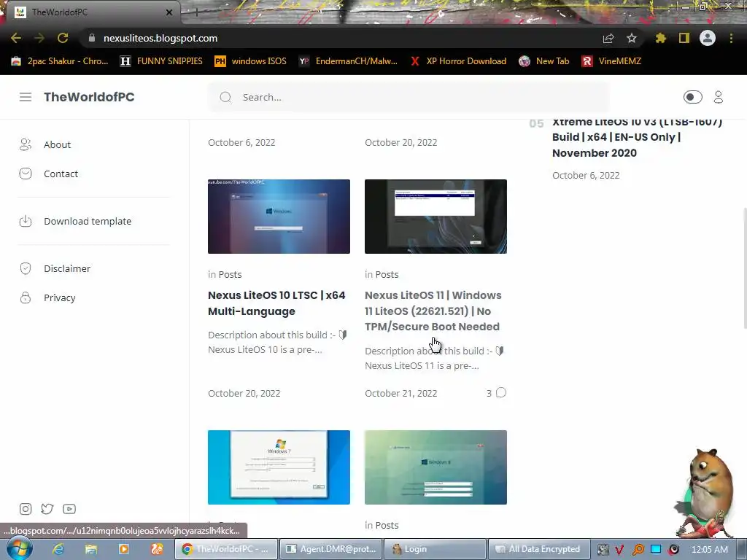Viewport: 747px width, 560px height.
Task: Toggle dark mode switch in site header
Action: click(692, 97)
